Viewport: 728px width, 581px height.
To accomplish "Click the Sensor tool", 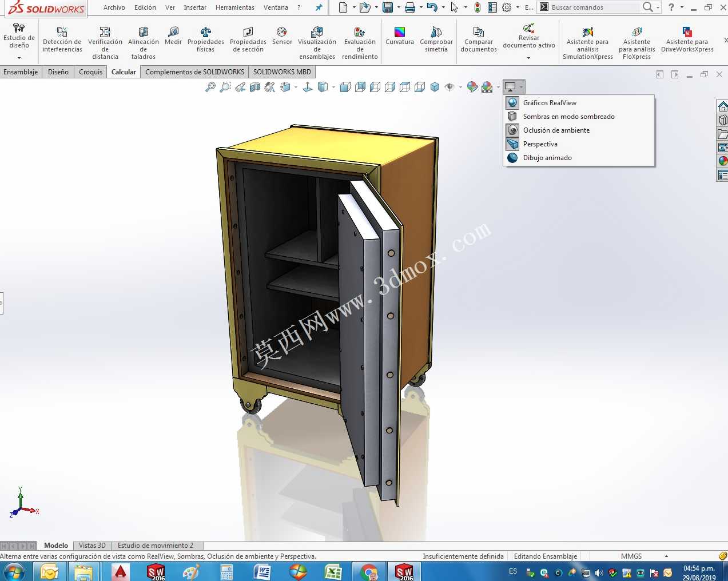I will (x=282, y=36).
